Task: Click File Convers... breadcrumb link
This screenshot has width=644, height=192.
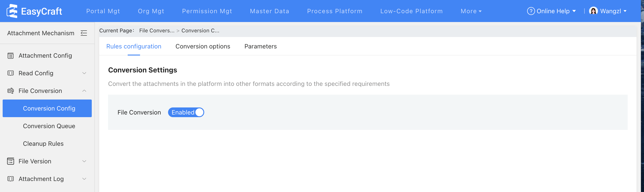Action: point(157,30)
